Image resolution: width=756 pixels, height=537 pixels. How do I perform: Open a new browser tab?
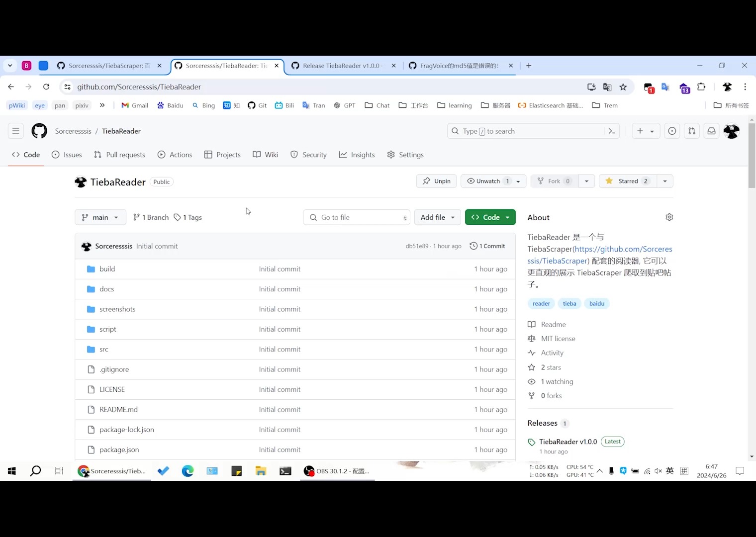[x=529, y=66]
